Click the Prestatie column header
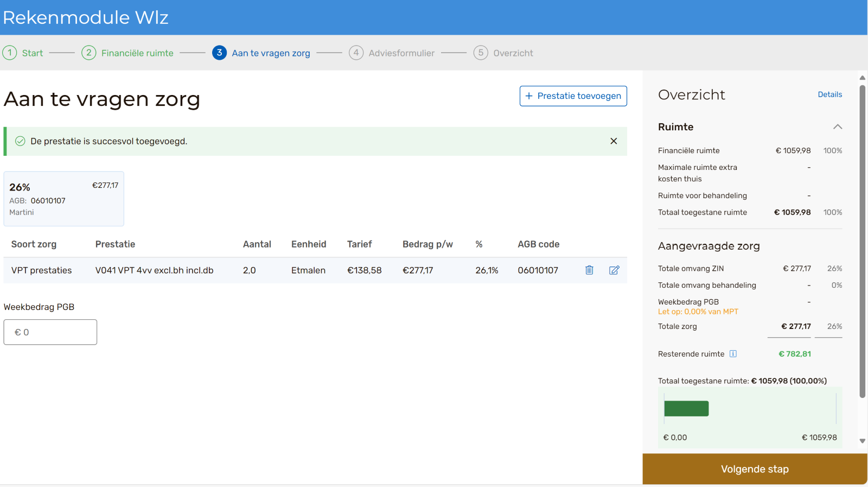868x487 pixels. click(x=115, y=244)
